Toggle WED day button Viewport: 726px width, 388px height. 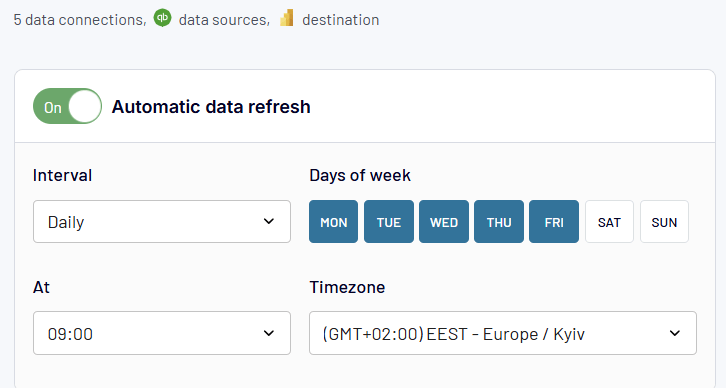click(444, 222)
